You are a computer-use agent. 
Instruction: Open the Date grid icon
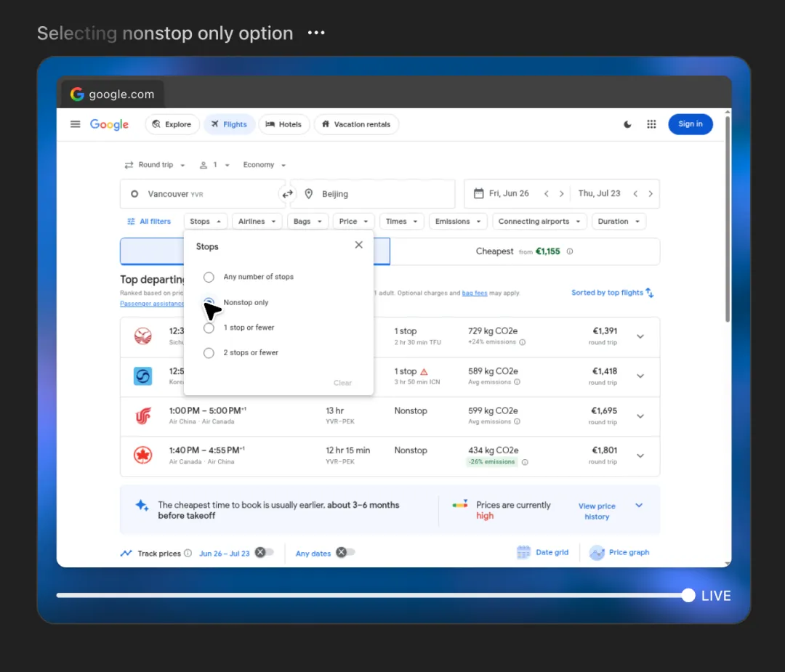point(523,552)
